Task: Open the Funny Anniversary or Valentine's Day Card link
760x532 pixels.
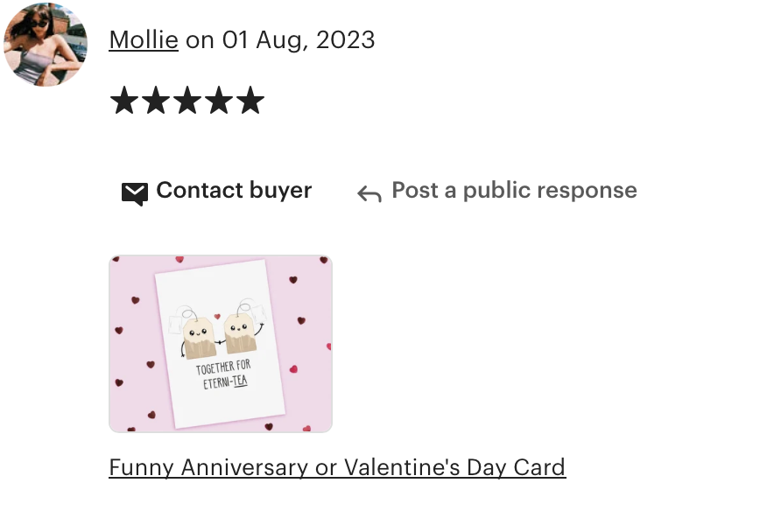Action: [x=337, y=467]
